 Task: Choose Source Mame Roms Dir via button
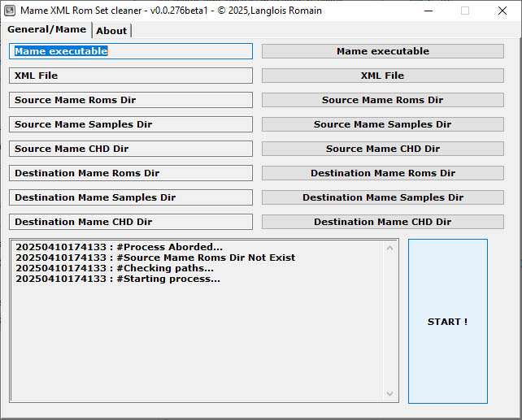coord(383,100)
